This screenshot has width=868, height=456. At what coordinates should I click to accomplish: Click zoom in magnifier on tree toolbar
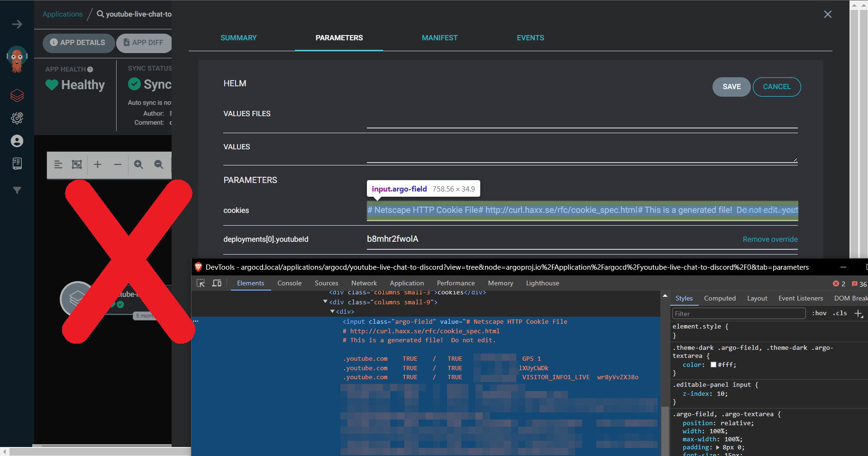tap(138, 164)
